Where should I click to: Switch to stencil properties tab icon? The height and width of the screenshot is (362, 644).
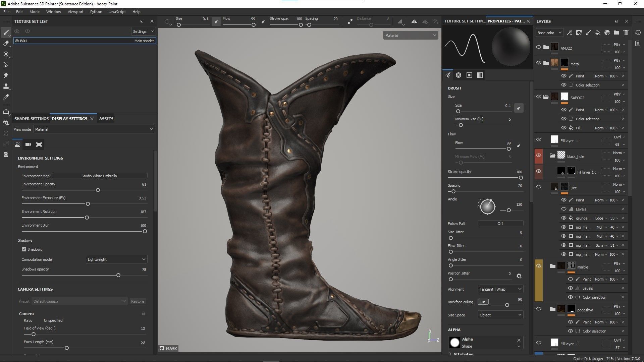469,75
